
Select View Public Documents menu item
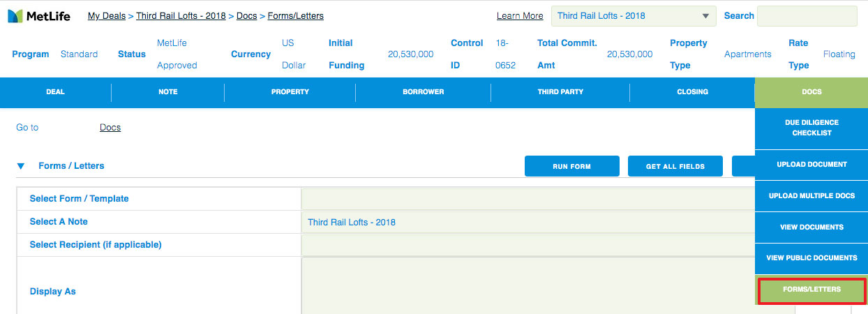pos(811,258)
